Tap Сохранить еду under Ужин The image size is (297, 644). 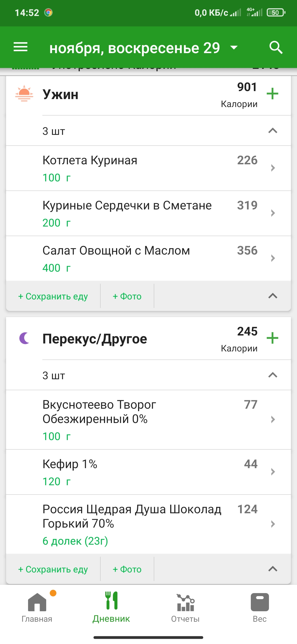click(53, 296)
